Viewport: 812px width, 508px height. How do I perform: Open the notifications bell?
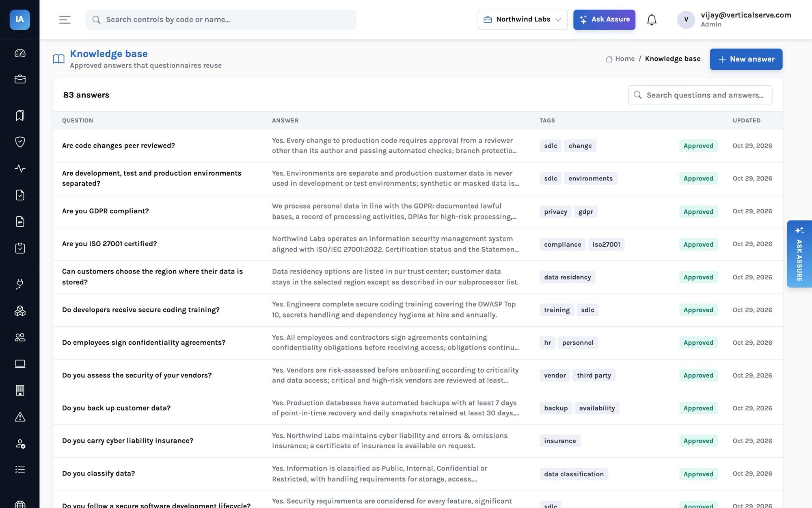tap(652, 20)
